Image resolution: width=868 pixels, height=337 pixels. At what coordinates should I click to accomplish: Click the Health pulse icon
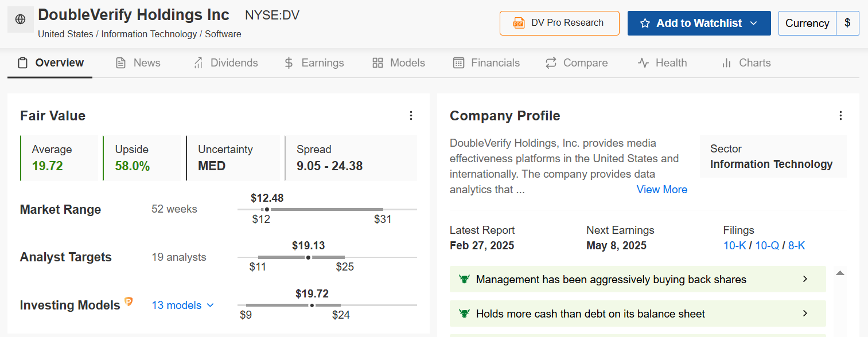(643, 63)
